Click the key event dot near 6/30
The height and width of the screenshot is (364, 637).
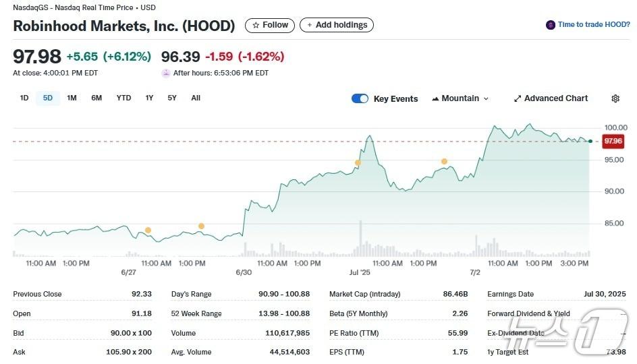tap(201, 226)
